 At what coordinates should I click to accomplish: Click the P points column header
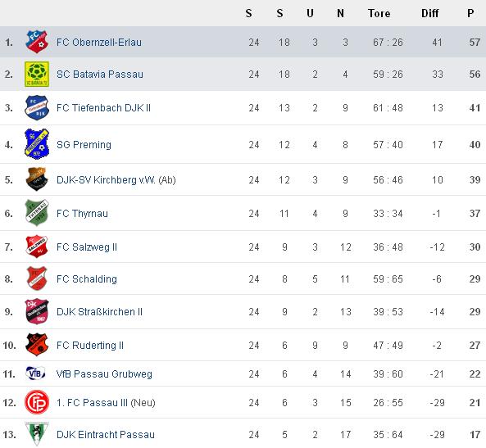[x=470, y=13]
